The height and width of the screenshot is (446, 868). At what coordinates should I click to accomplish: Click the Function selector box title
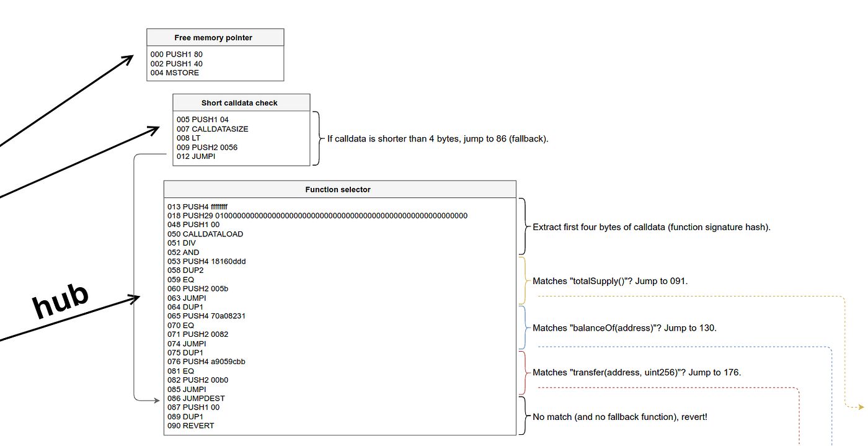338,189
